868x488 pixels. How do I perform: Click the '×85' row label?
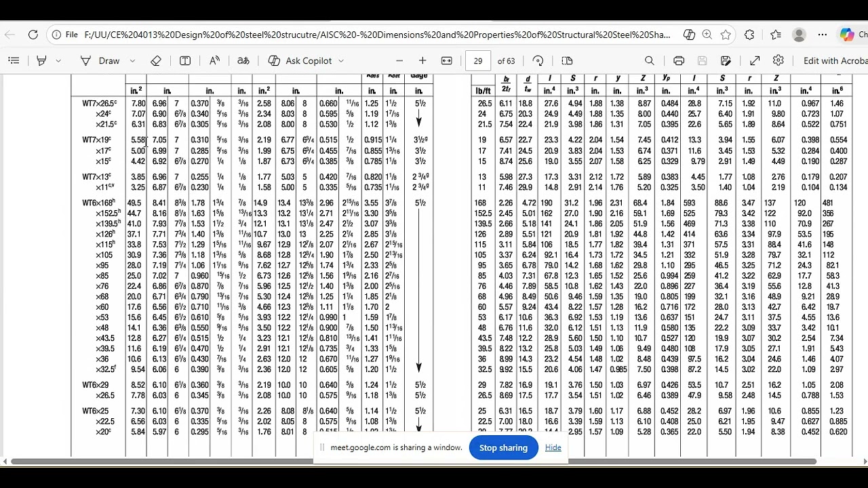coord(102,276)
